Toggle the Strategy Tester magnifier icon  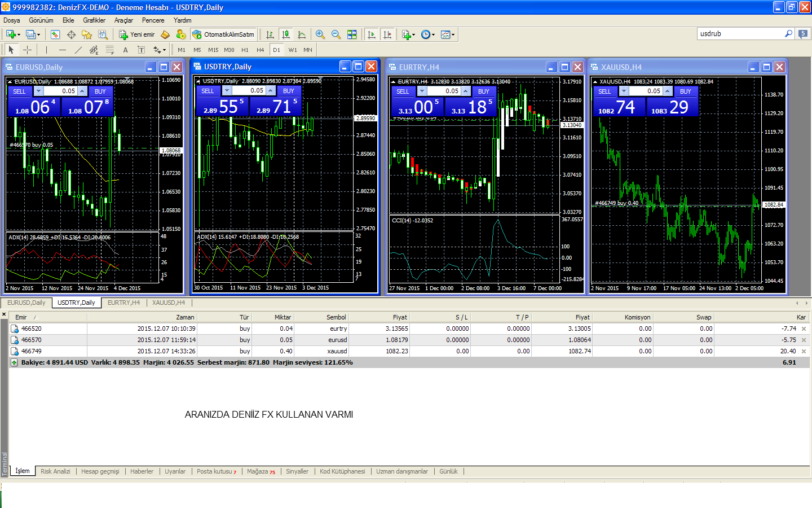pyautogui.click(x=102, y=34)
